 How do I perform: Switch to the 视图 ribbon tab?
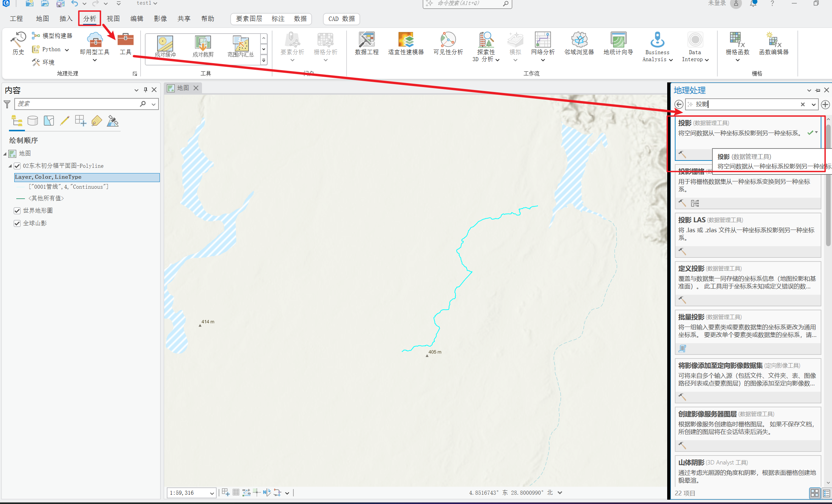[x=113, y=19]
